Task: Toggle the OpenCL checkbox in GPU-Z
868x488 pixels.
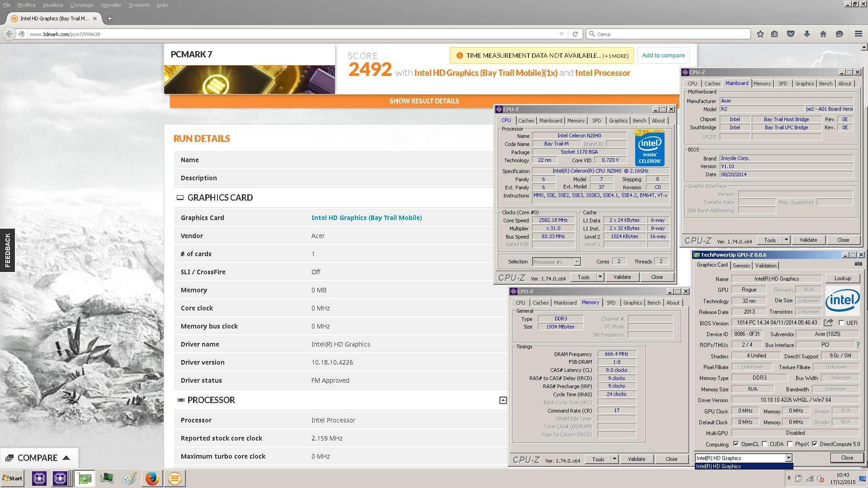Action: [x=736, y=444]
